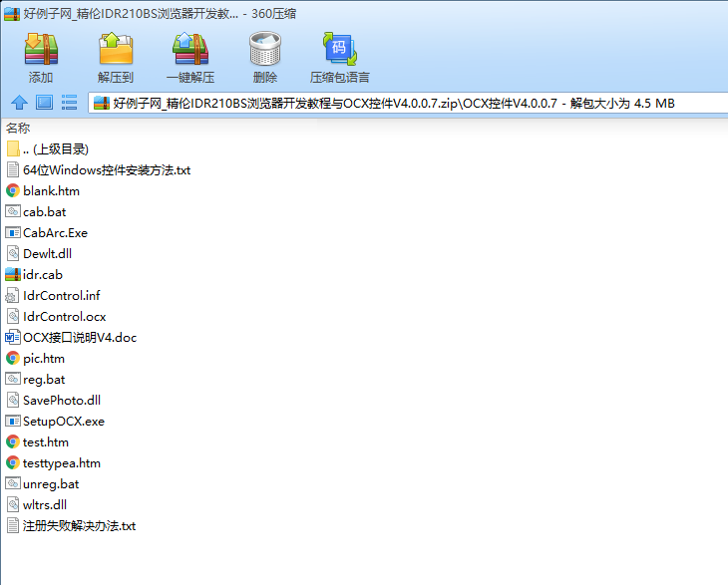Select the unreg.bat file
The image size is (728, 585).
click(42, 484)
